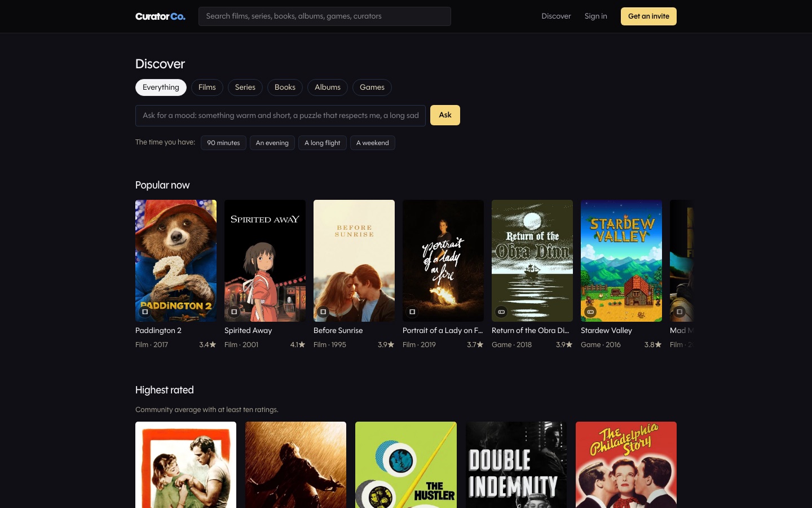Click the star rating of Spirited Away

[x=298, y=344]
